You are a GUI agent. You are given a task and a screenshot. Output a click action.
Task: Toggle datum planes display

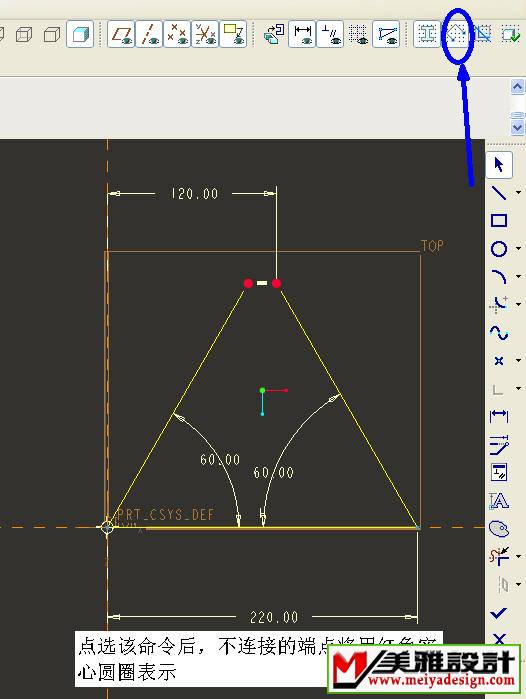(x=121, y=34)
